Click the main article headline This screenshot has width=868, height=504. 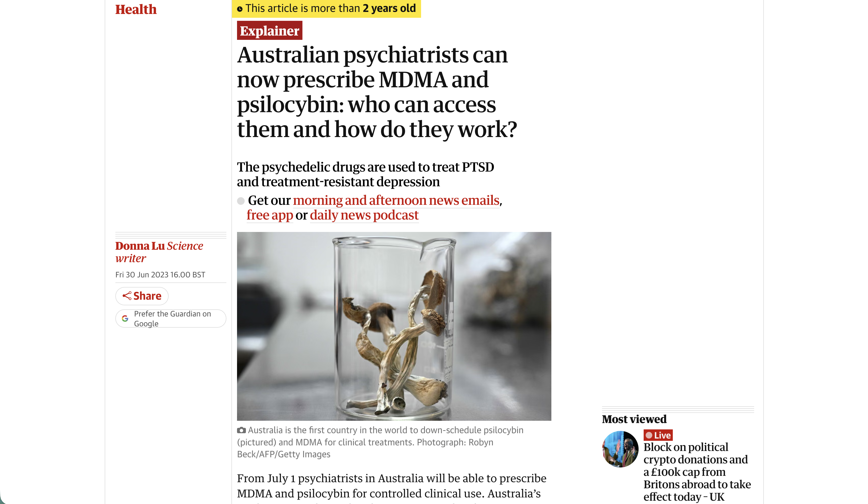(377, 92)
